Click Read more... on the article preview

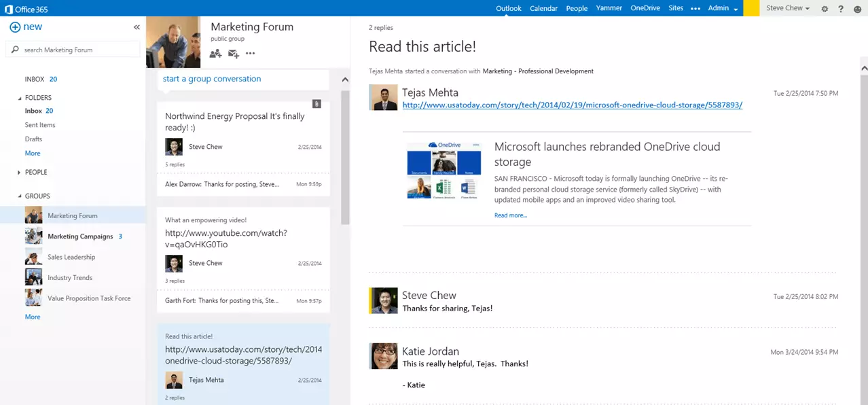511,215
